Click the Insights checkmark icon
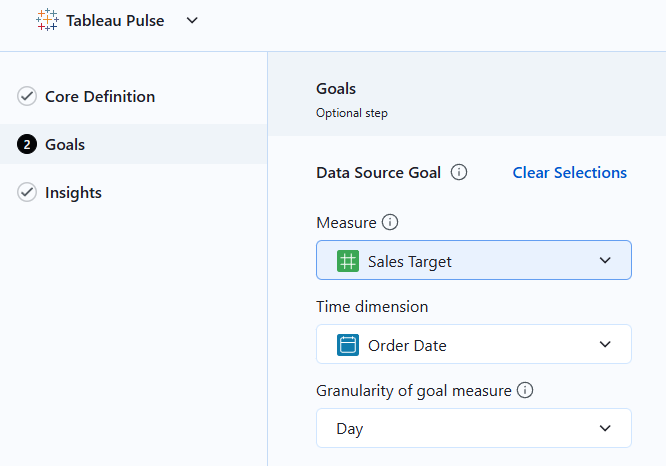 pos(27,192)
